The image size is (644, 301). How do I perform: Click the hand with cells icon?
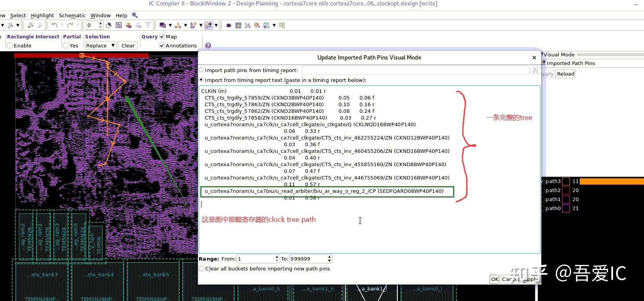click(257, 25)
